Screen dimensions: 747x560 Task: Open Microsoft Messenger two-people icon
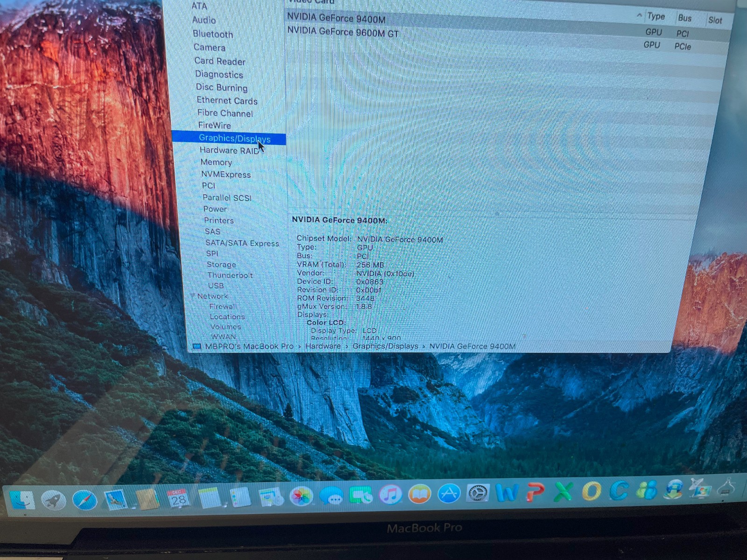(647, 490)
